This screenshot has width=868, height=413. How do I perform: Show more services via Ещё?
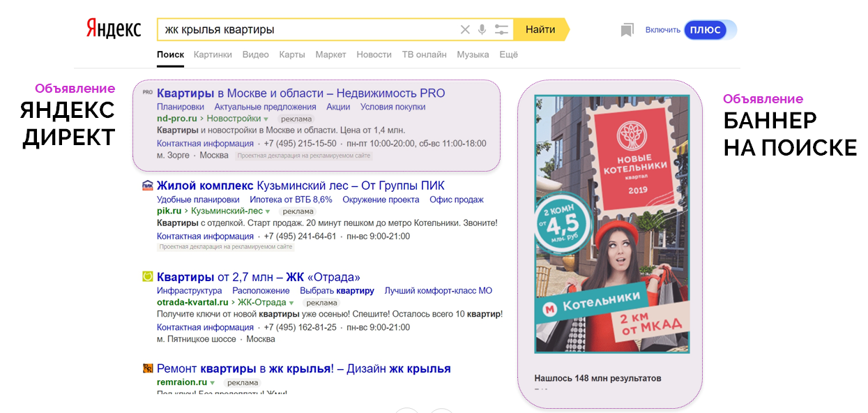[x=508, y=54]
